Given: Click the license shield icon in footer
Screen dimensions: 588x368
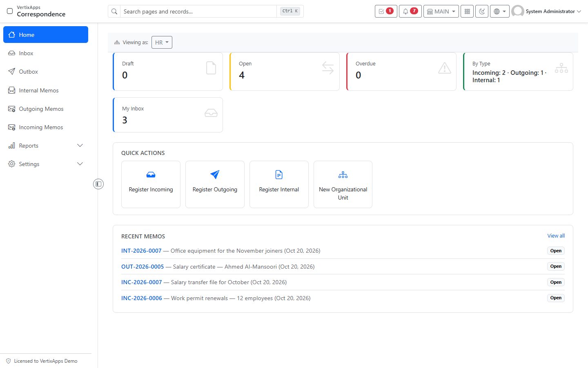Looking at the screenshot, I should point(8,361).
